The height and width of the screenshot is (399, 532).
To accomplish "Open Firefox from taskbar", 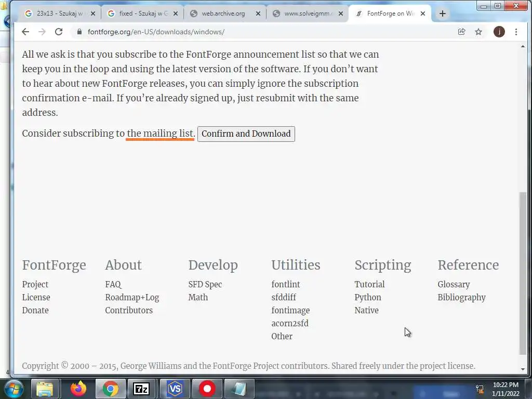I will pos(78,389).
